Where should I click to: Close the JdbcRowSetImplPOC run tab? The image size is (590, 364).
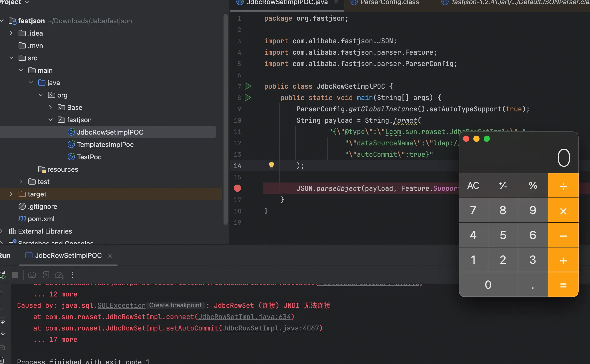pyautogui.click(x=110, y=255)
